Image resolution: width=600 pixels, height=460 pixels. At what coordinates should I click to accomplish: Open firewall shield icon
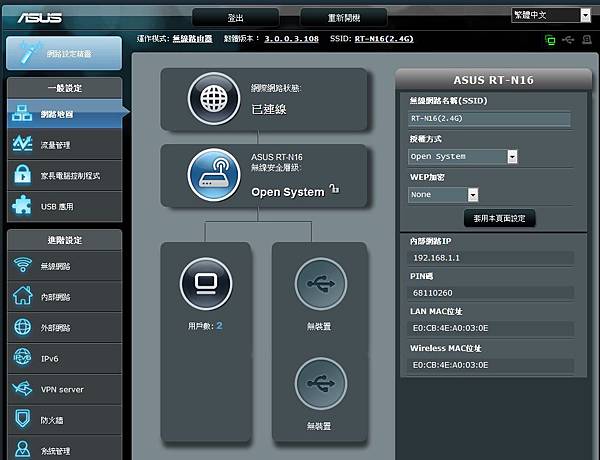23,419
